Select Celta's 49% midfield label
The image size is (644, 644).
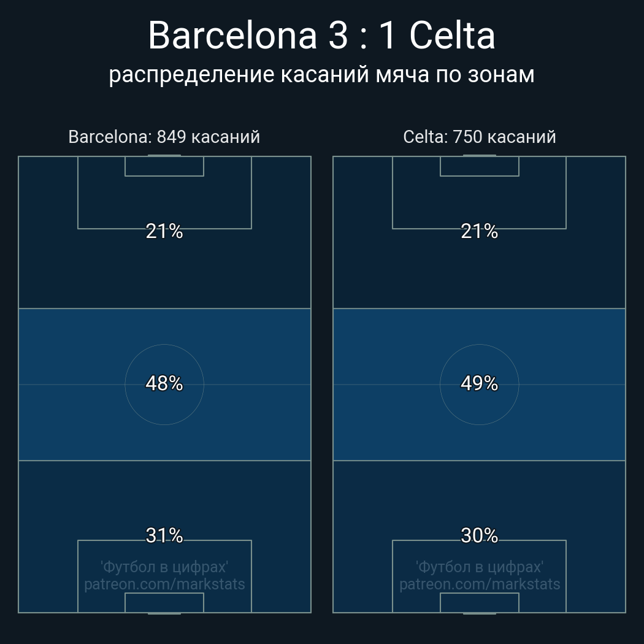click(x=479, y=383)
